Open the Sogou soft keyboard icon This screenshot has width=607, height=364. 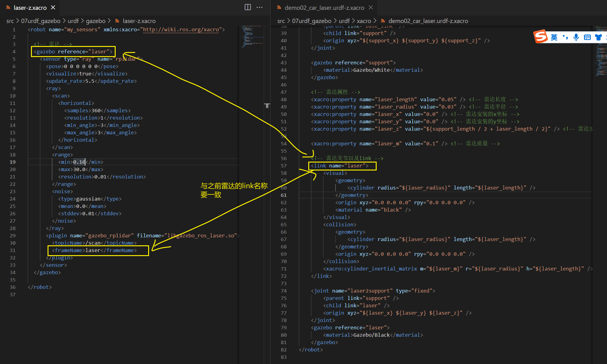pyautogui.click(x=587, y=37)
